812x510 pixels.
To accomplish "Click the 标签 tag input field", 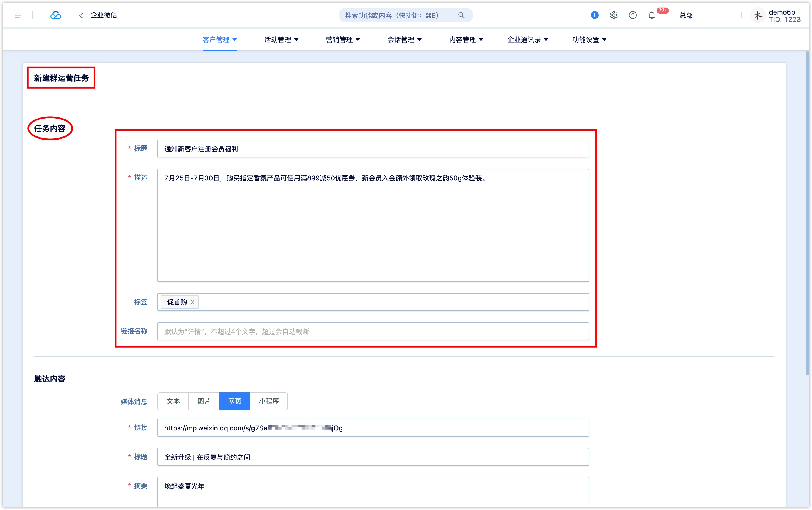I will tap(373, 302).
